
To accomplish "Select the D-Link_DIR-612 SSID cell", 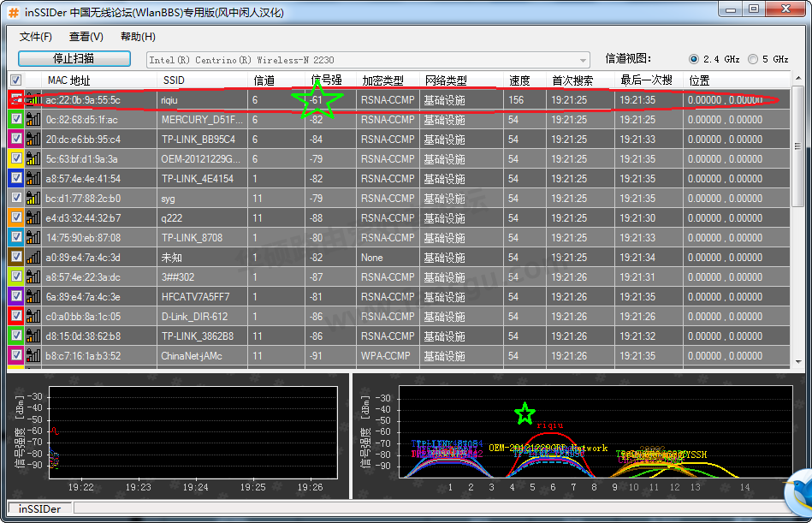I will tap(202, 317).
